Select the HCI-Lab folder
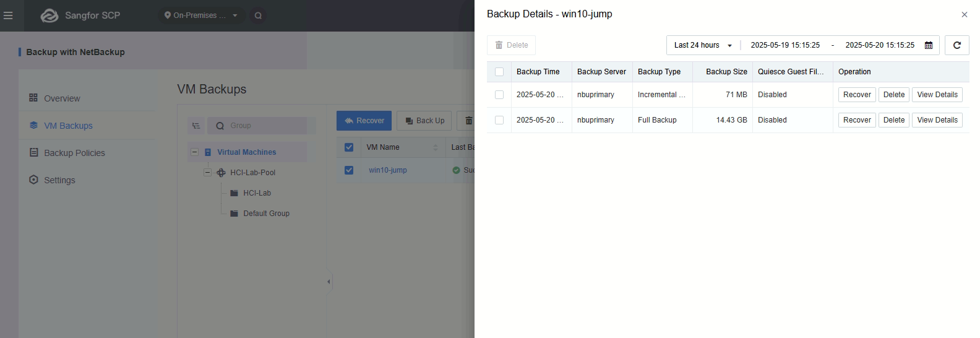Image resolution: width=980 pixels, height=338 pixels. (x=257, y=193)
